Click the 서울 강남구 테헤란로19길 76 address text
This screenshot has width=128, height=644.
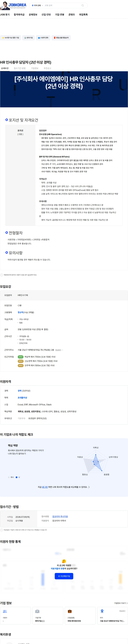click(x=112, y=621)
